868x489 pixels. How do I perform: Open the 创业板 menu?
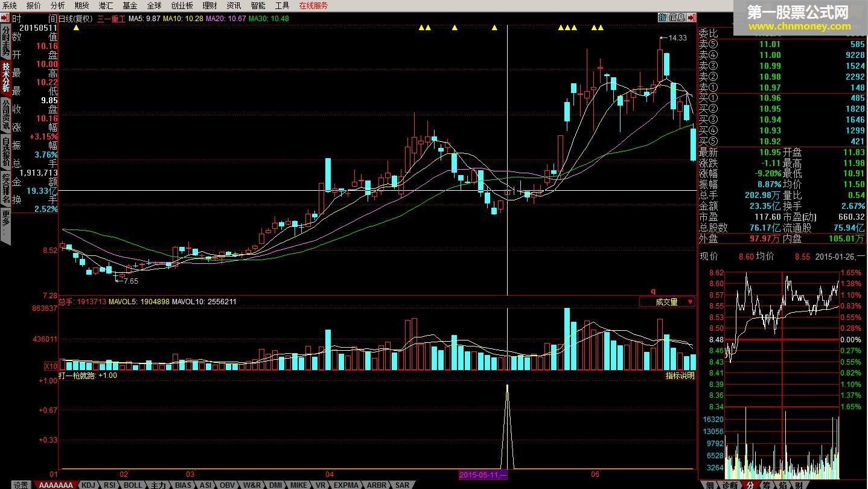[182, 5]
